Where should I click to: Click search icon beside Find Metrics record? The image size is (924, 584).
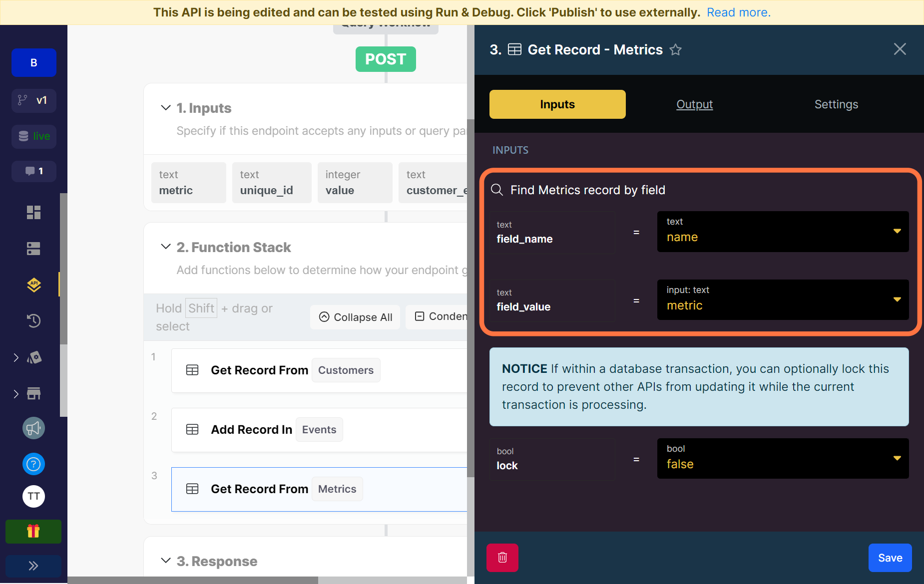click(x=497, y=190)
